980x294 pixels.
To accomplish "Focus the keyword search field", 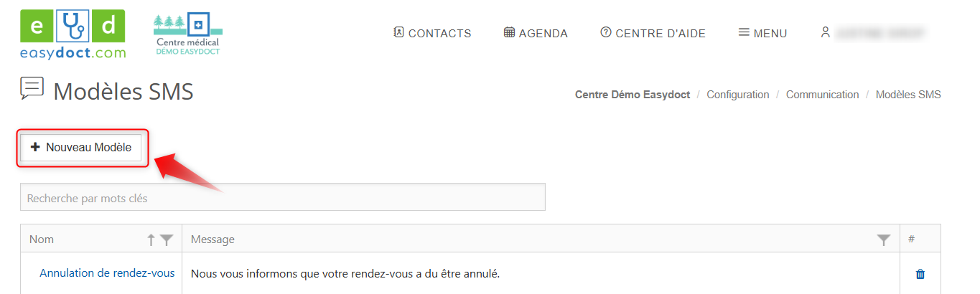I will 282,198.
